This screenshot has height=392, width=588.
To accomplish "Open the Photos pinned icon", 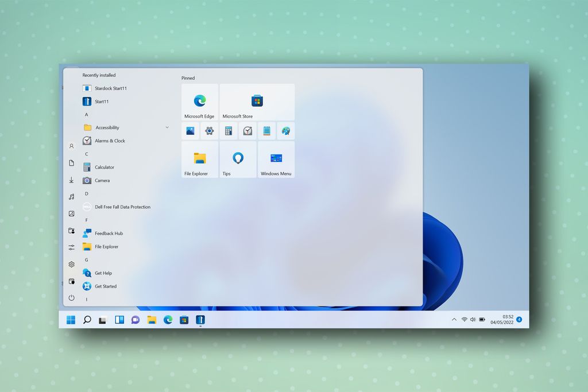I will (190, 130).
